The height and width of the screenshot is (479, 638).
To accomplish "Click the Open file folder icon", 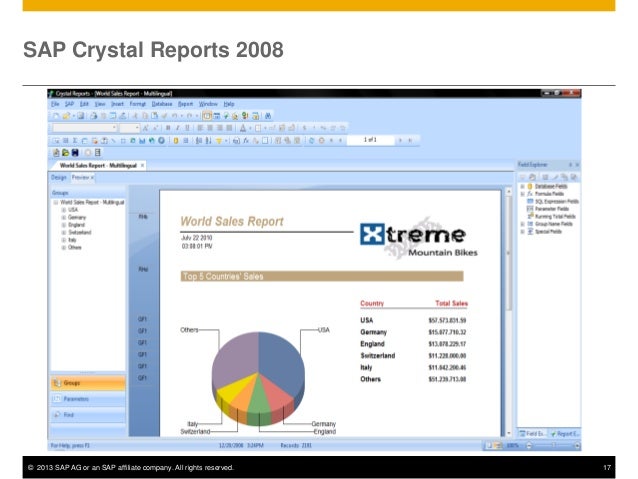I will coord(66,116).
